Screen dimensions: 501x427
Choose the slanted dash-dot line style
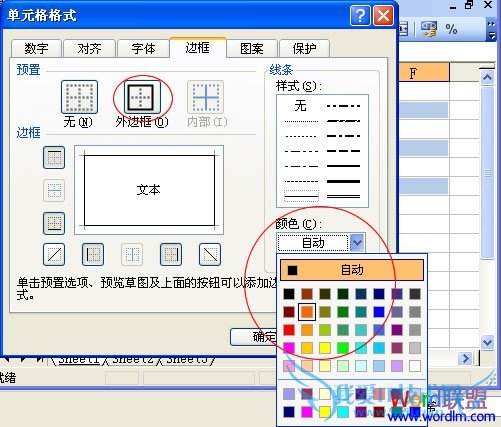click(344, 121)
